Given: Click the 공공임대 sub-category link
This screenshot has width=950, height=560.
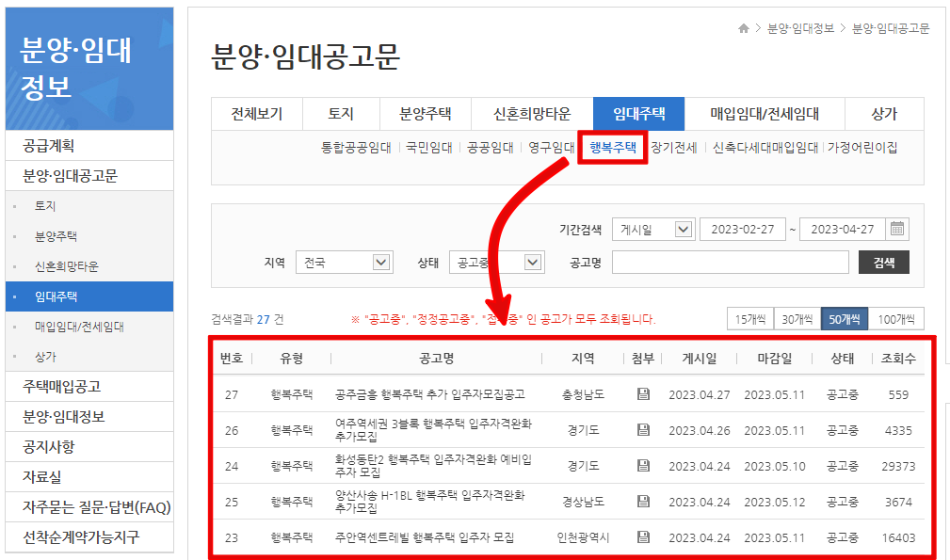Looking at the screenshot, I should tap(491, 148).
